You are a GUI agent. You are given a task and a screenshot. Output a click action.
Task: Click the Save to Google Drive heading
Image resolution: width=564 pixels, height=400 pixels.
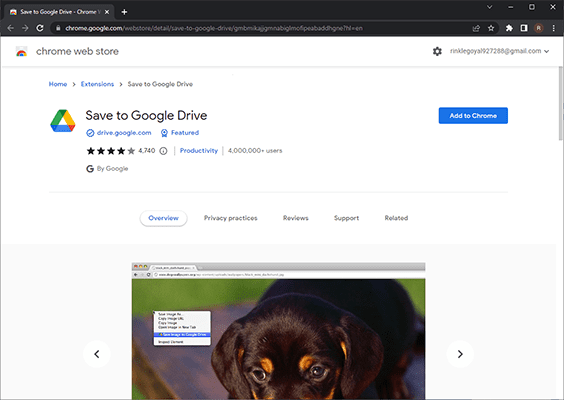(x=146, y=115)
